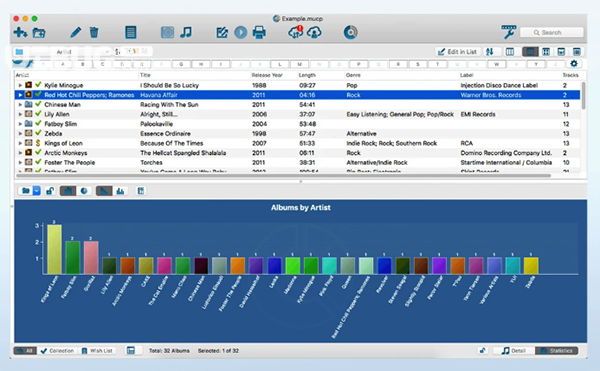Screen dimensions: 600x371
Task: Click the trash delete icon in toolbar
Action: point(94,33)
